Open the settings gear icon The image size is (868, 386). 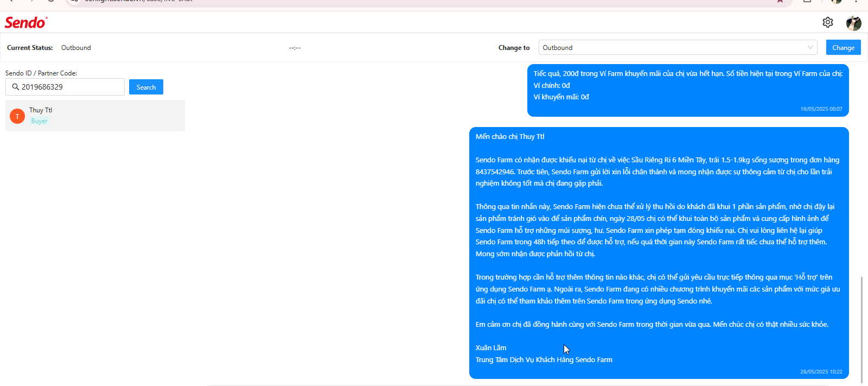click(x=827, y=22)
